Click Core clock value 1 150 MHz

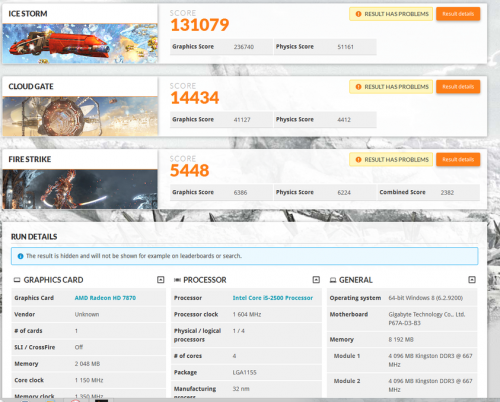[89, 380]
